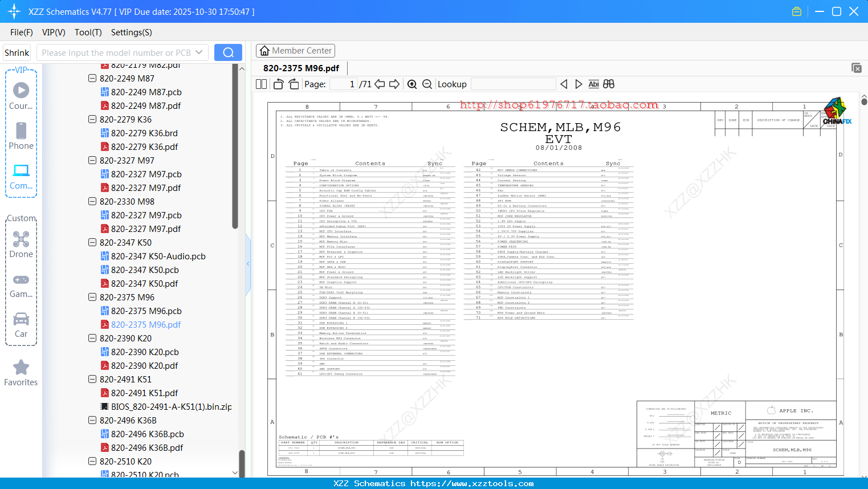Click the Page number input box
This screenshot has height=489, width=868.
pyautogui.click(x=343, y=84)
